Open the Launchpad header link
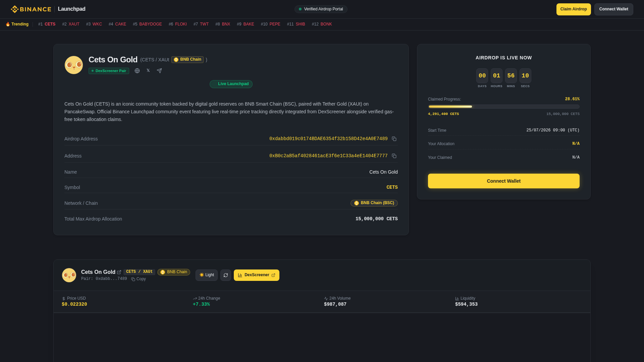The width and height of the screenshot is (644, 362). [72, 9]
